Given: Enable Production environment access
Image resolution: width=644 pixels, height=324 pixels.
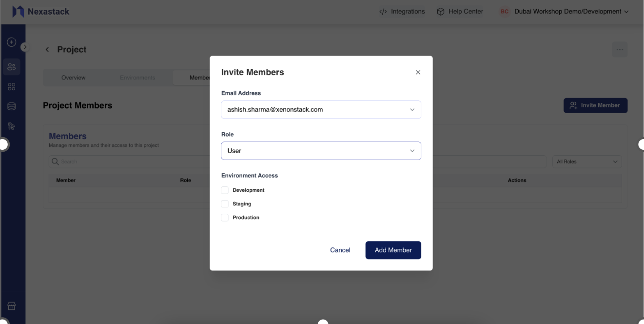Looking at the screenshot, I should point(225,217).
